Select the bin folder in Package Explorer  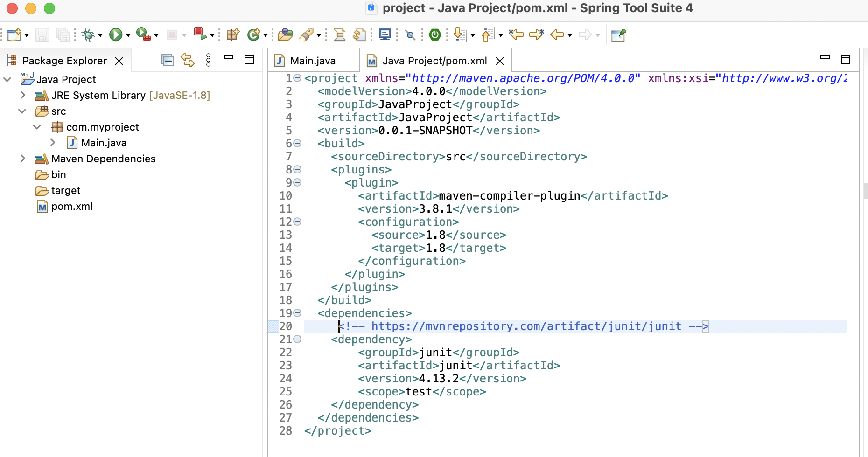pyautogui.click(x=59, y=174)
